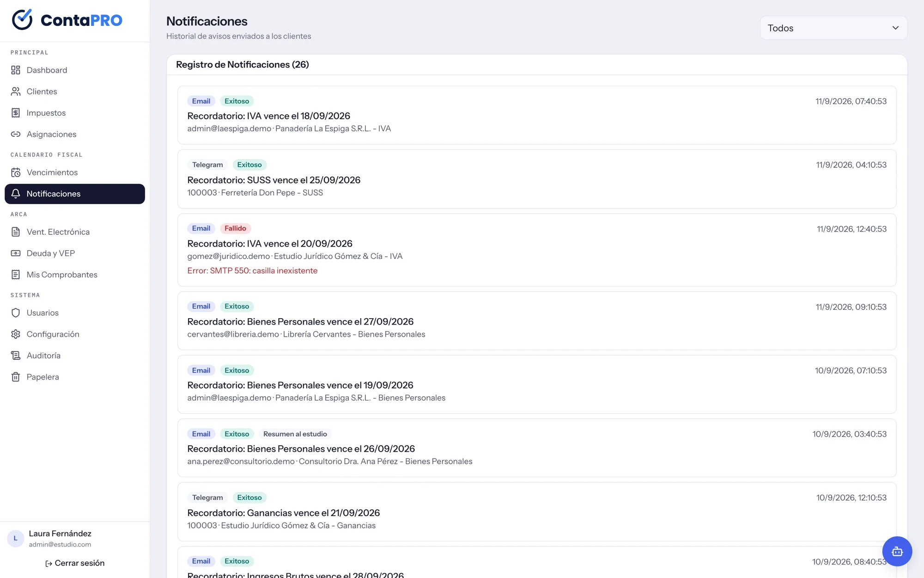Click the Vent. Electrónica document icon
Screen dimensions: 924x578
[16, 232]
